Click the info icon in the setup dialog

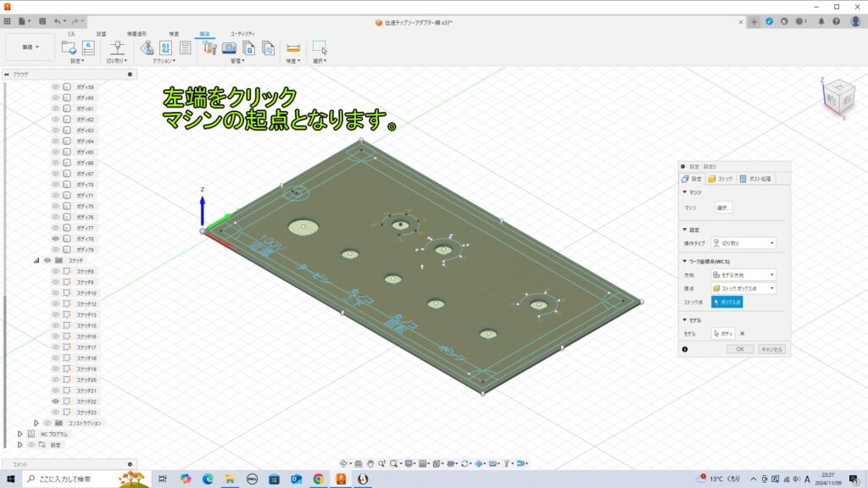click(685, 349)
